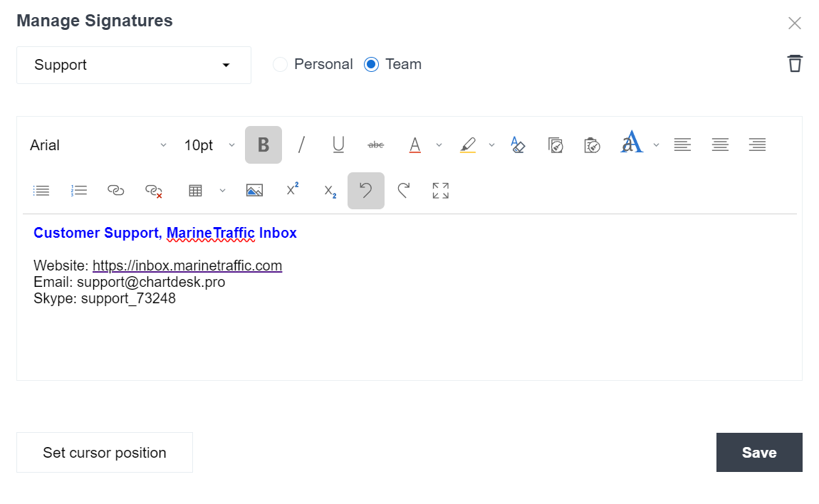Apply italic formatting
The width and height of the screenshot is (819, 504).
pyautogui.click(x=301, y=145)
